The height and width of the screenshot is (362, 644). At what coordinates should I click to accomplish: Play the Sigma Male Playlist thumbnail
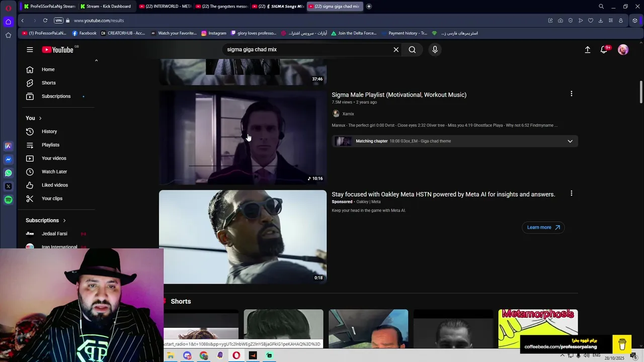[243, 137]
